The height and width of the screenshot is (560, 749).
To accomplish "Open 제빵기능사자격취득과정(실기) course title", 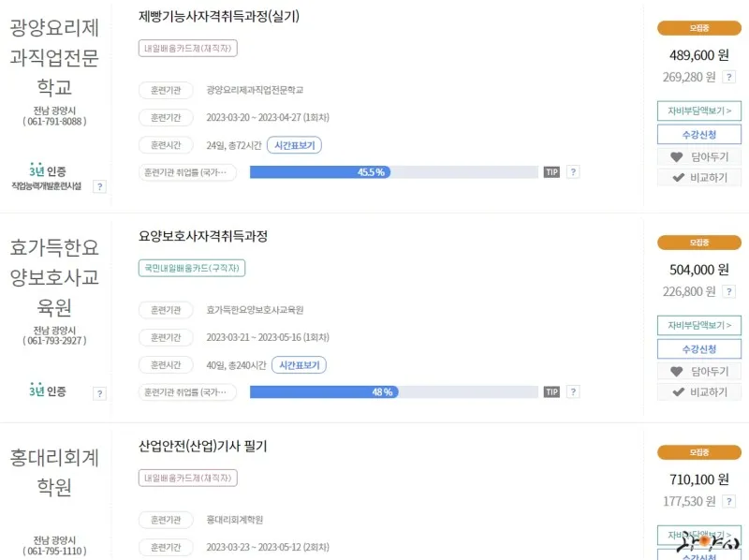I will [x=219, y=16].
